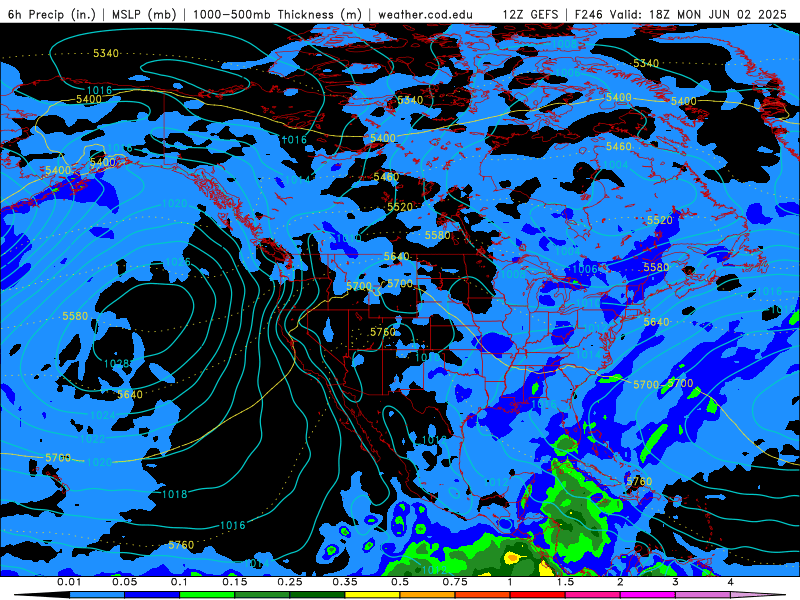Click the yellow 0.35–0.5 legend swatch
Viewport: 800px width, 600px height.
tap(372, 595)
